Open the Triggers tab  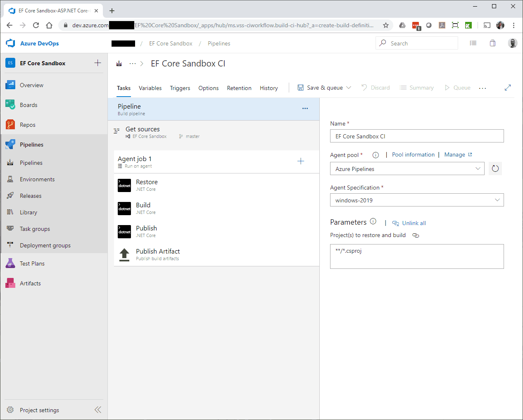click(x=180, y=88)
